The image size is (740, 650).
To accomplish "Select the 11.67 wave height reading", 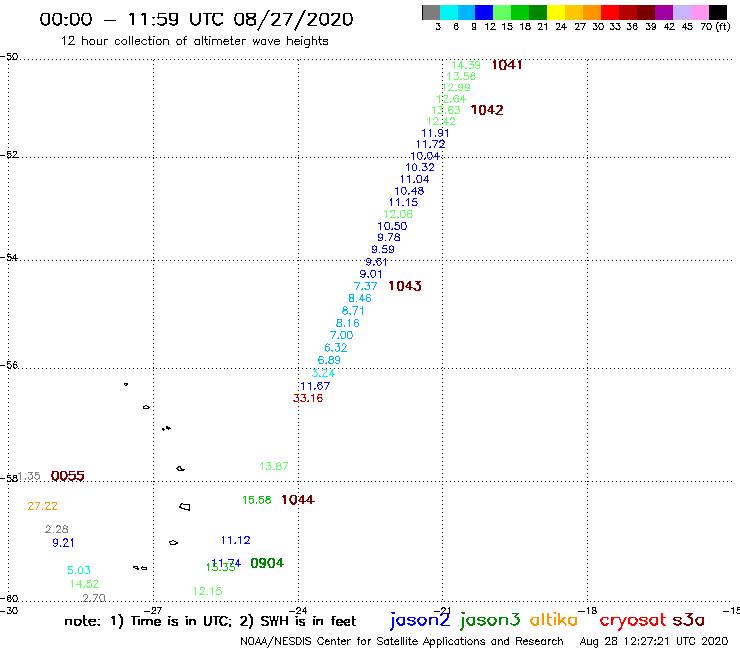I will pyautogui.click(x=315, y=386).
